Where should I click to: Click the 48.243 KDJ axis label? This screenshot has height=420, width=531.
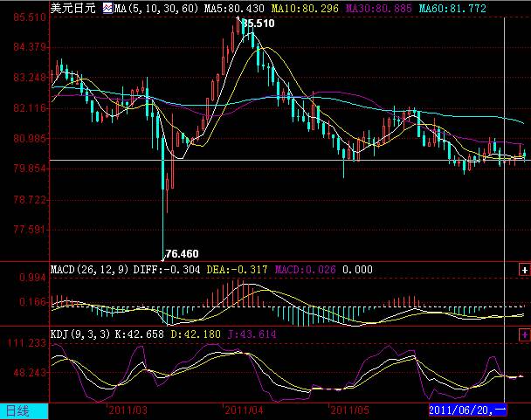point(30,373)
